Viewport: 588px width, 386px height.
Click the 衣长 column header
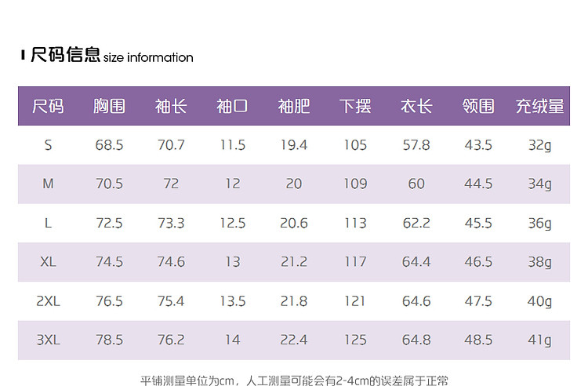pyautogui.click(x=416, y=106)
